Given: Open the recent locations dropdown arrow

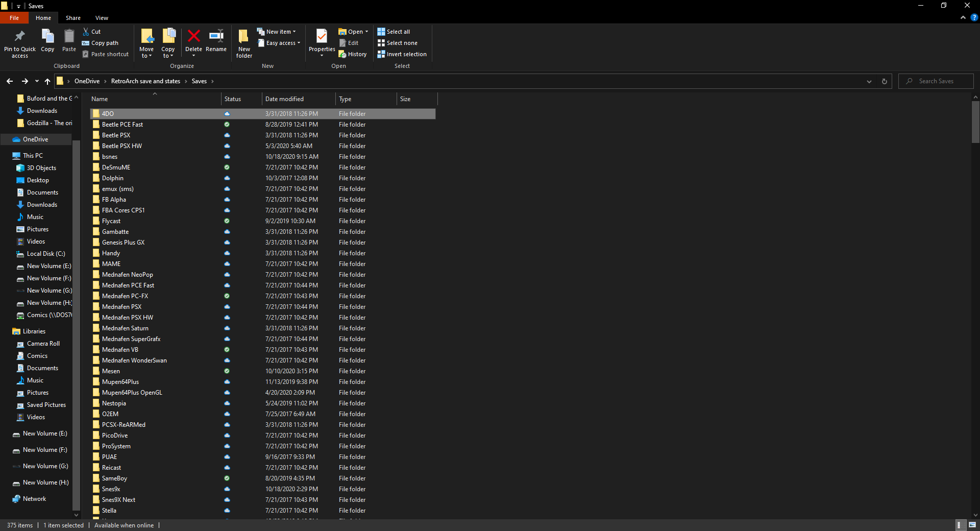Looking at the screenshot, I should [37, 81].
